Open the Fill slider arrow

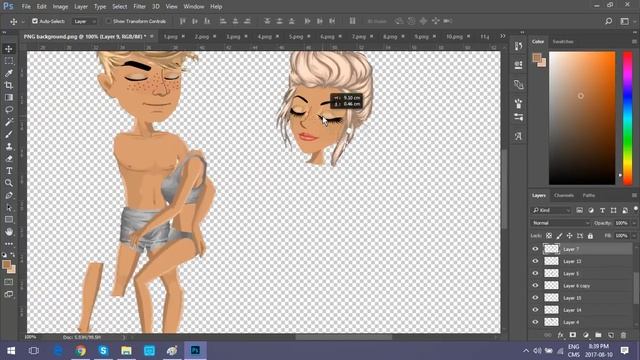tap(634, 236)
